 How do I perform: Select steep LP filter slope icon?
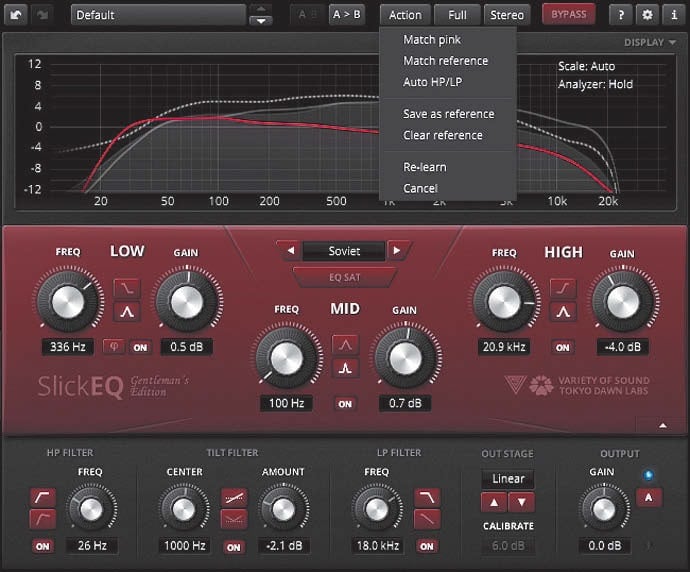pos(427,498)
